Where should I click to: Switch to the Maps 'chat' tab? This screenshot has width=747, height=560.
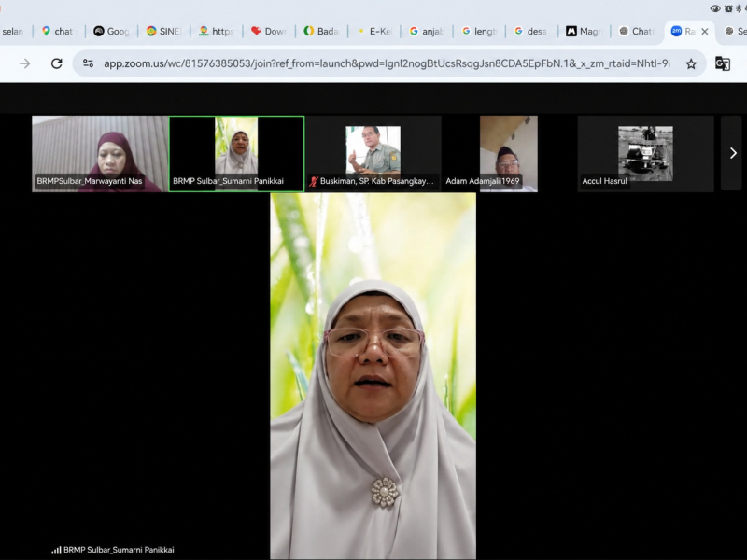click(x=59, y=32)
